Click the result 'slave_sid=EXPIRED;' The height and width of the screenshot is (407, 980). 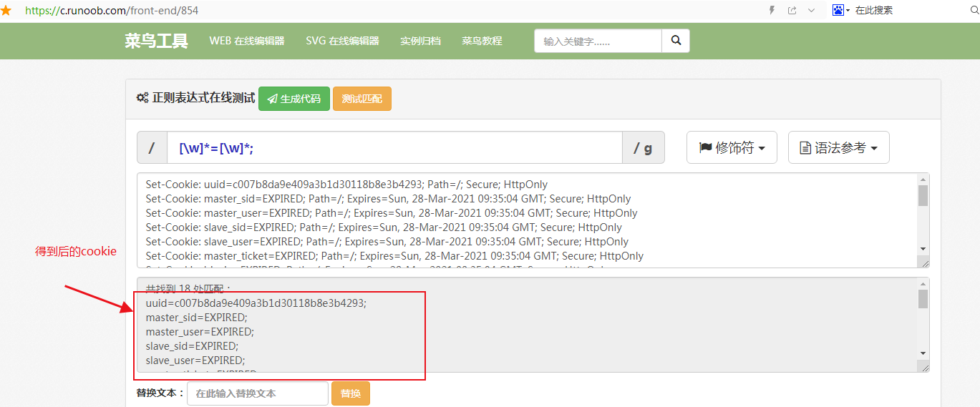pyautogui.click(x=192, y=345)
